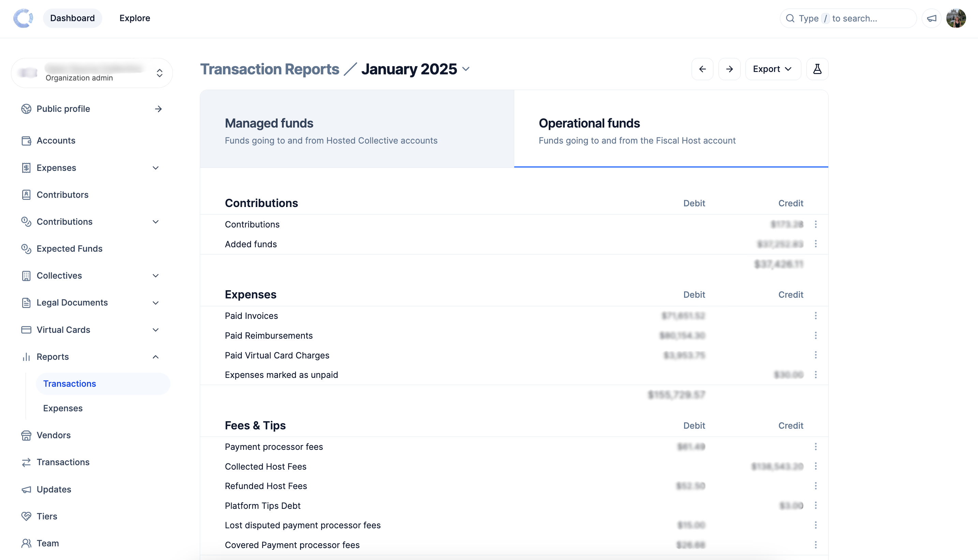This screenshot has width=978, height=560.
Task: Go to next month report arrow
Action: click(729, 69)
